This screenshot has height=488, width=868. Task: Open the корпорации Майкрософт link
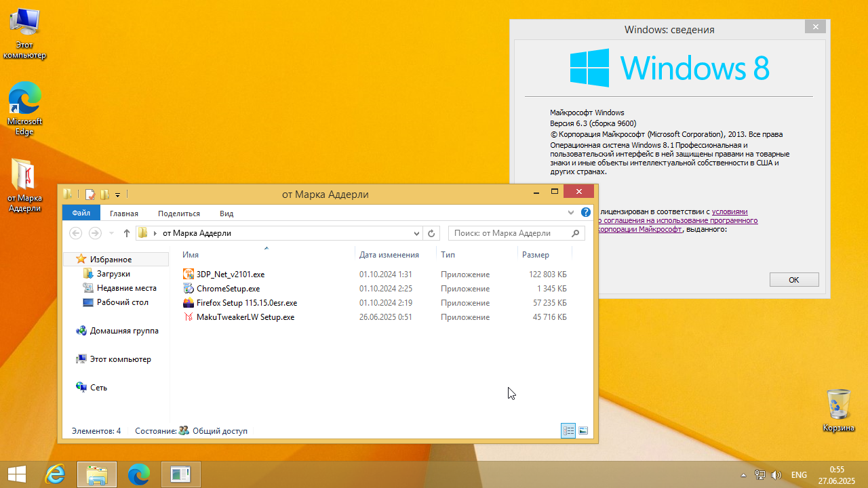click(639, 229)
